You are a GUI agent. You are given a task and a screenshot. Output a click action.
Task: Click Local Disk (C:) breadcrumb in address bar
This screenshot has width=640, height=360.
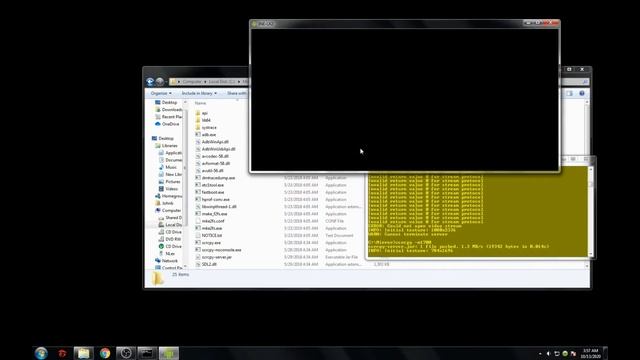[x=222, y=82]
